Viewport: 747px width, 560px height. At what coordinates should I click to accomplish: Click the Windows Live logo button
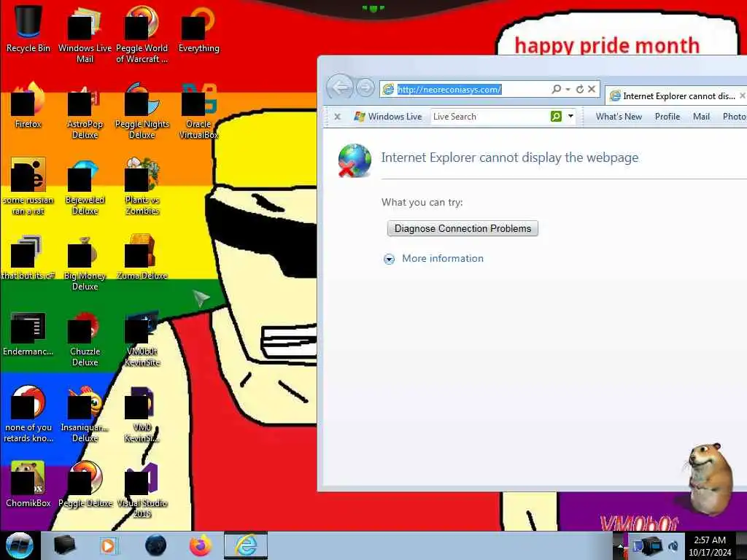pos(388,116)
